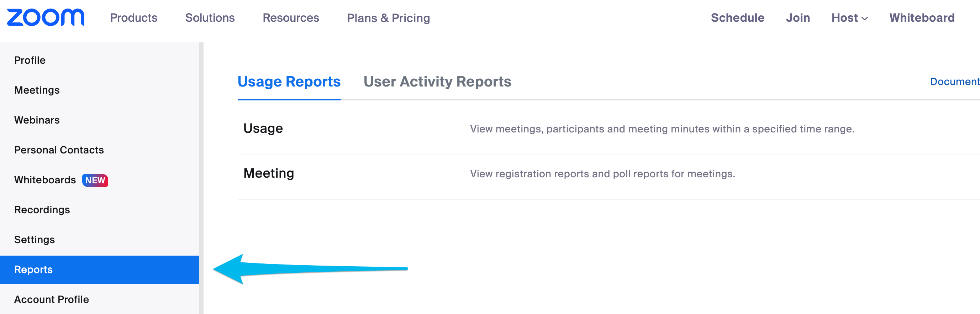Expand the Host dropdown

click(849, 18)
